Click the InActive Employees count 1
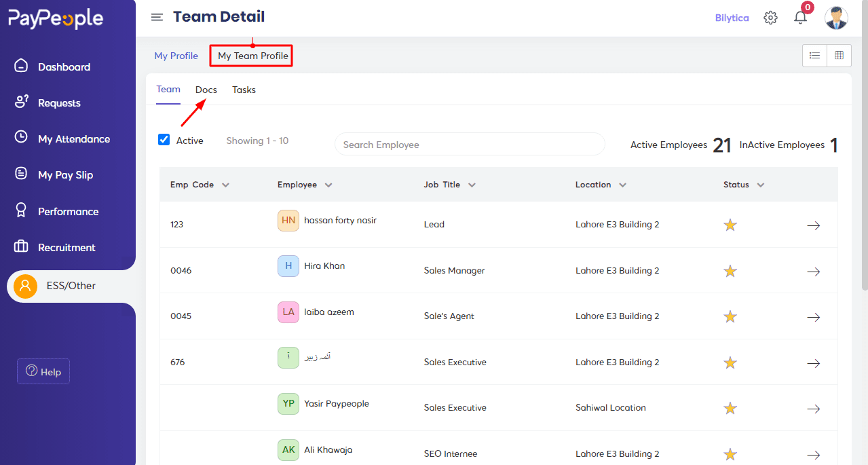The width and height of the screenshot is (868, 465). pyautogui.click(x=834, y=145)
